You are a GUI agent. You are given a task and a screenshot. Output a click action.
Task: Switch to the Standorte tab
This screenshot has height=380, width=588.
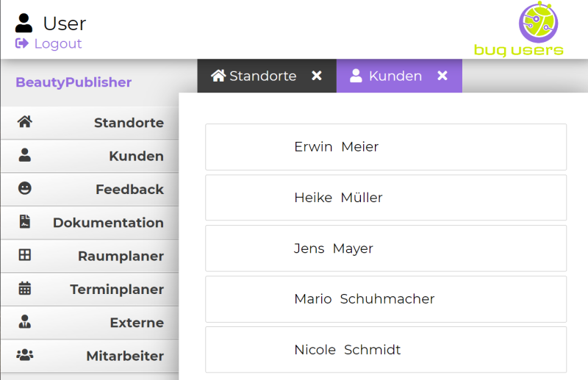click(254, 76)
